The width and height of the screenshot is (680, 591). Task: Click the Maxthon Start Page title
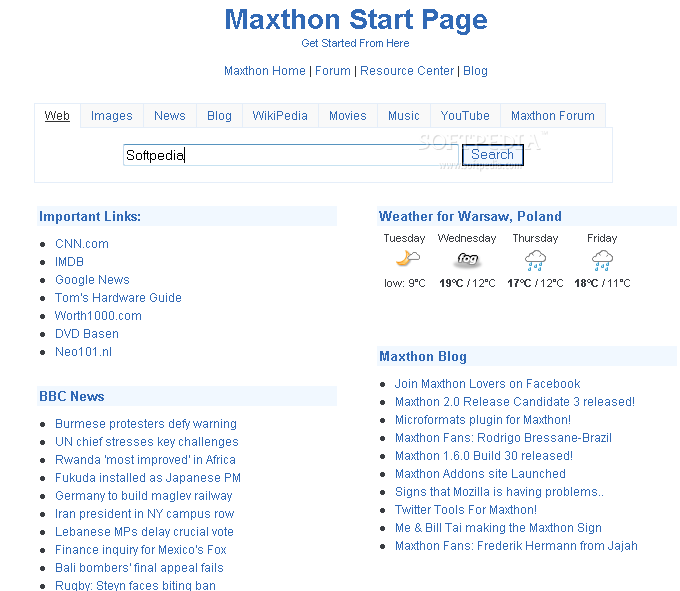(x=356, y=20)
